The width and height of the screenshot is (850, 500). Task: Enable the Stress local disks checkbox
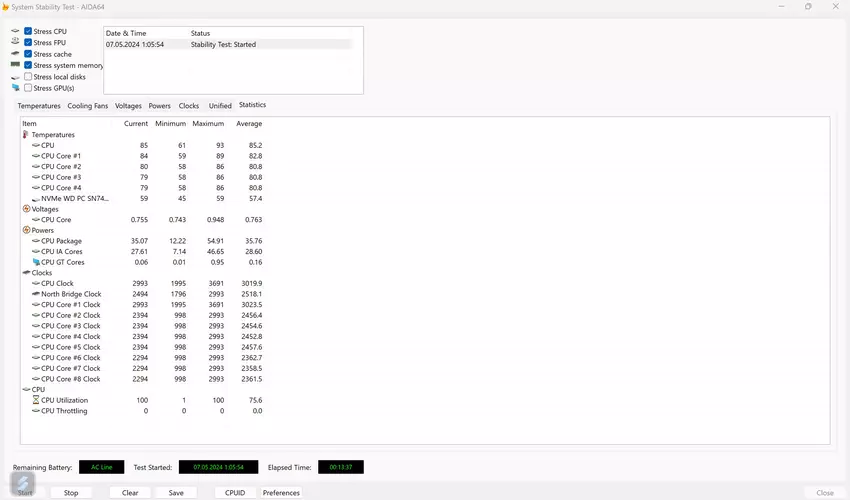click(x=28, y=77)
